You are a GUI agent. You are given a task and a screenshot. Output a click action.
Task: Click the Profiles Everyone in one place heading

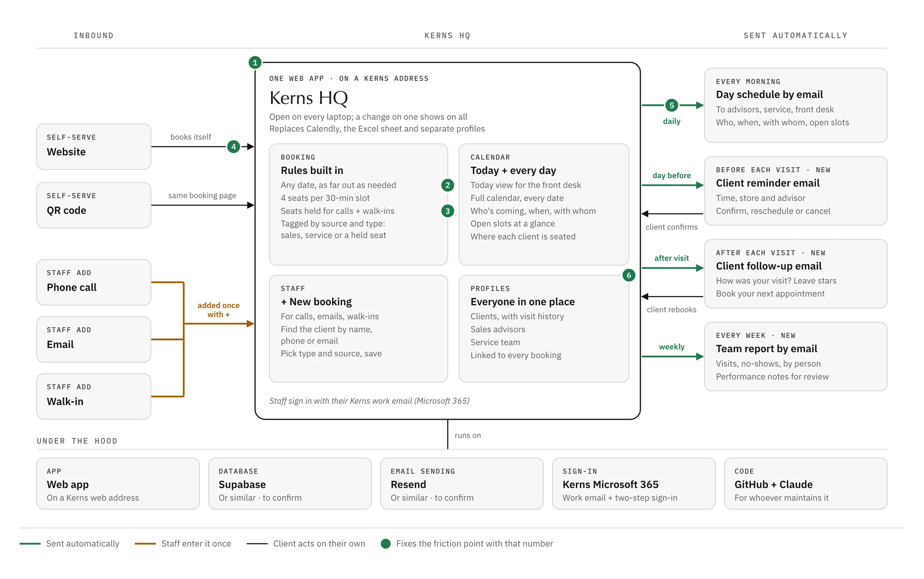pos(522,302)
